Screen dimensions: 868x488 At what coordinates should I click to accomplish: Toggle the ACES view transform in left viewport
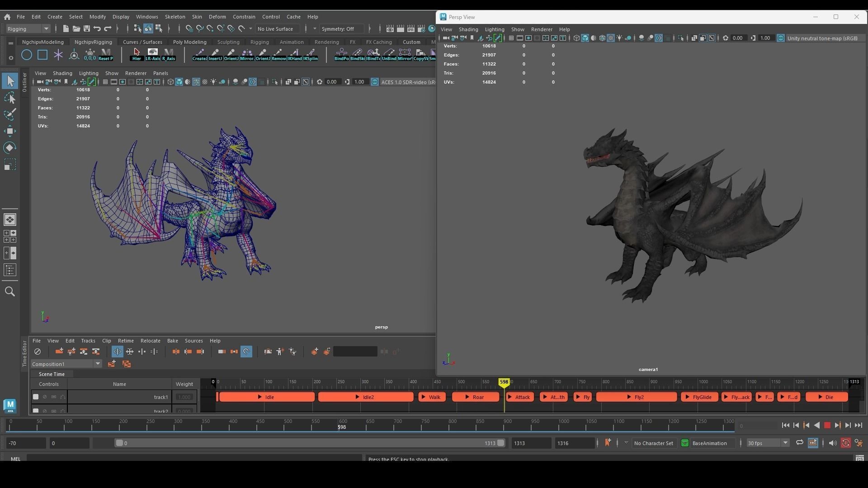(x=375, y=82)
